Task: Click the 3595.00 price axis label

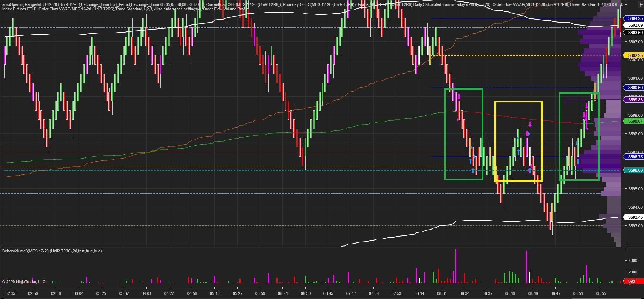Action: tap(635, 189)
